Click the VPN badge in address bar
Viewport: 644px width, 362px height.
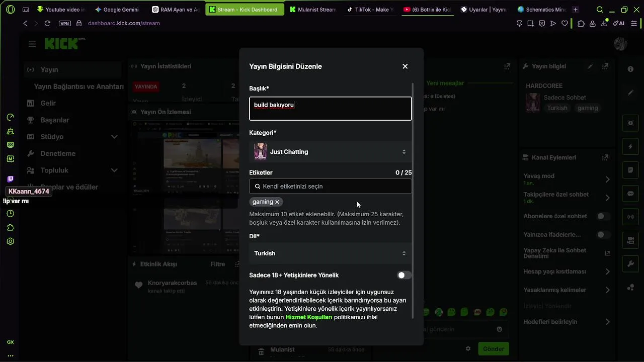coord(64,23)
